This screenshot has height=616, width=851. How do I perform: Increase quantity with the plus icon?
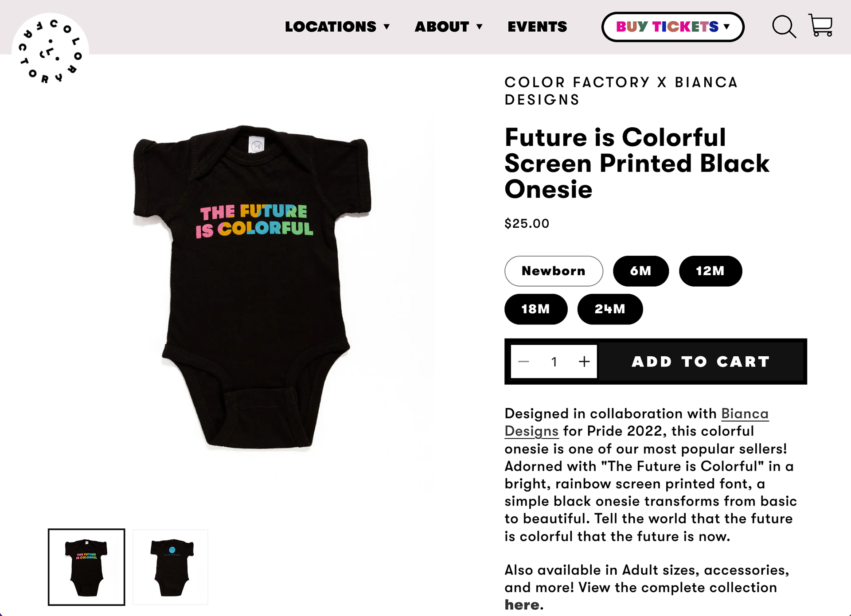coord(584,362)
